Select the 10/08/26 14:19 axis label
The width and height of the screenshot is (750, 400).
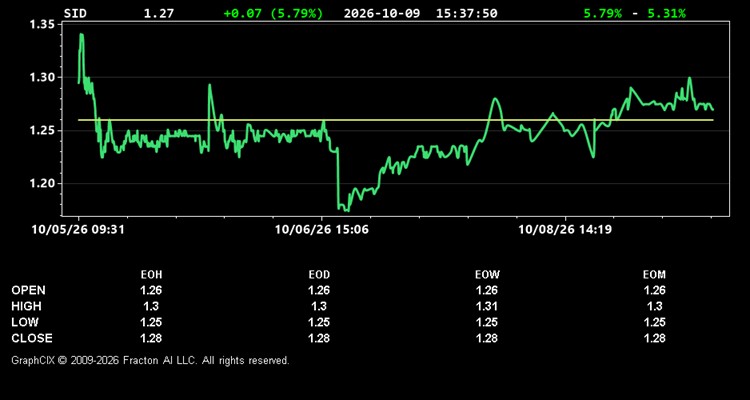[x=565, y=230]
